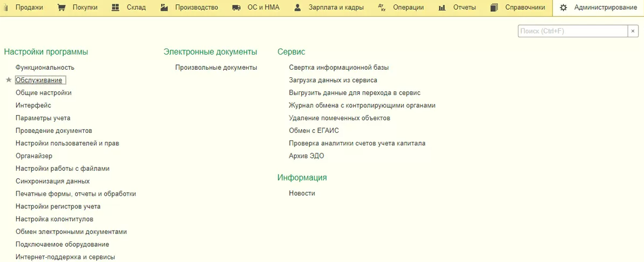Image resolution: width=644 pixels, height=262 pixels.
Task: Click the factory icon for Производство
Action: pyautogui.click(x=164, y=8)
